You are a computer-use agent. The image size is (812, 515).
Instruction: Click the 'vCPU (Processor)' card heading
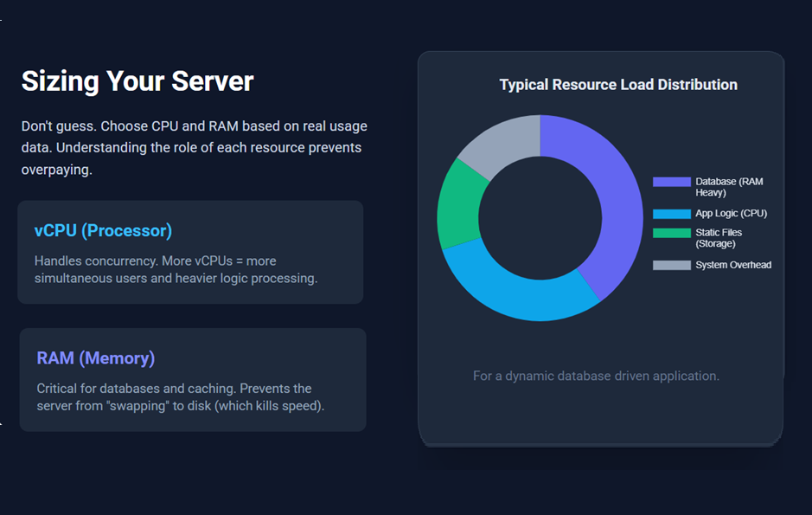(x=103, y=230)
